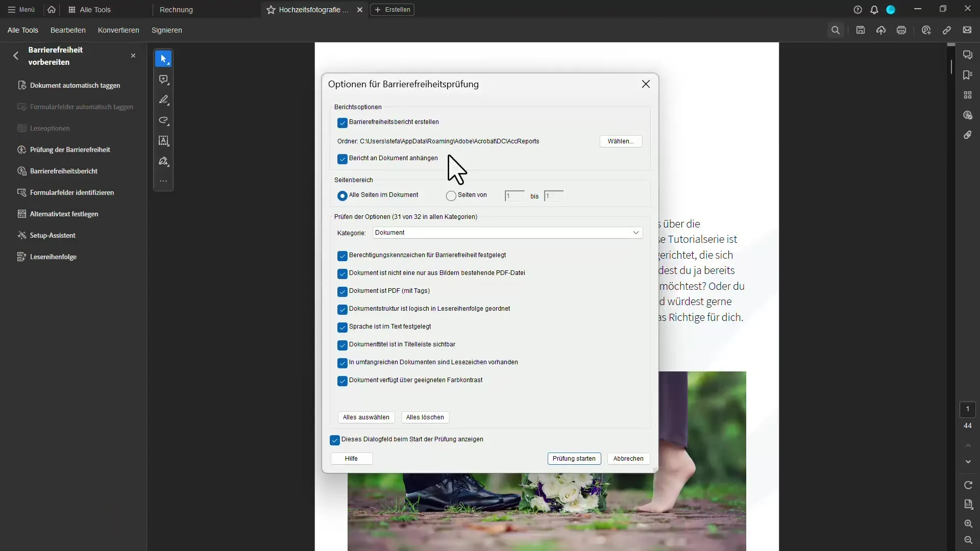Select Seiten von radio button
The width and height of the screenshot is (980, 551).
click(451, 195)
